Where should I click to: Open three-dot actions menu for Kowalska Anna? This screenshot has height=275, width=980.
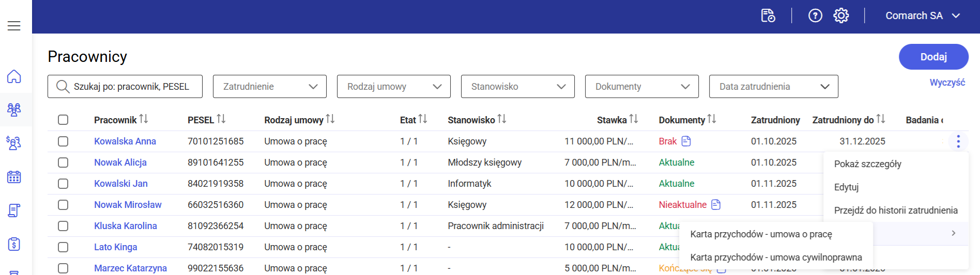[958, 141]
